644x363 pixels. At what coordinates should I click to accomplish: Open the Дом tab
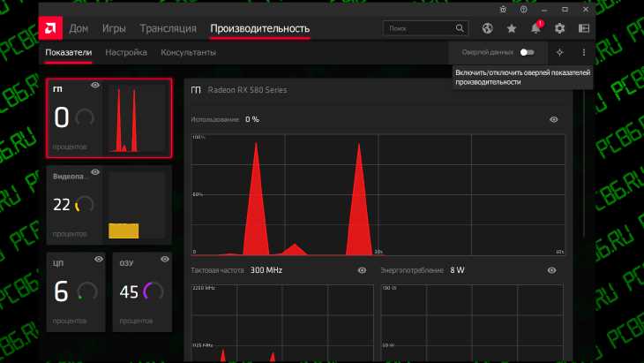coord(79,28)
